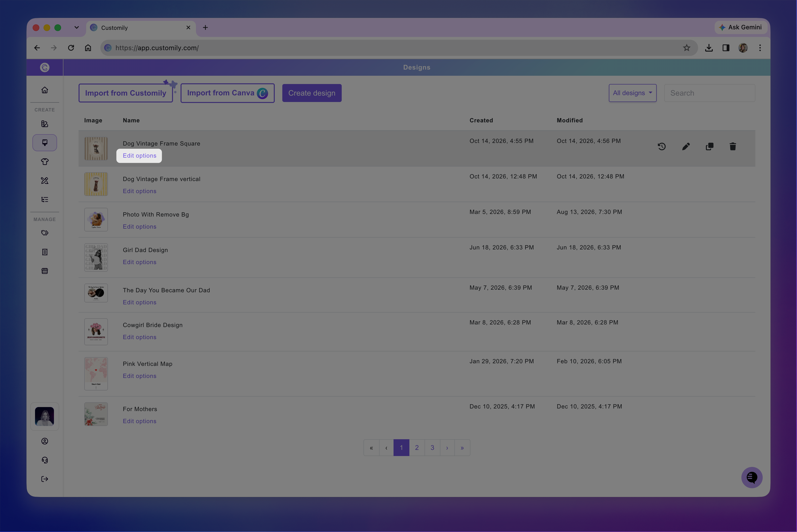Screen dimensions: 797x532
Task: View history of Dog Vintage Frame Square
Action: tap(662, 146)
